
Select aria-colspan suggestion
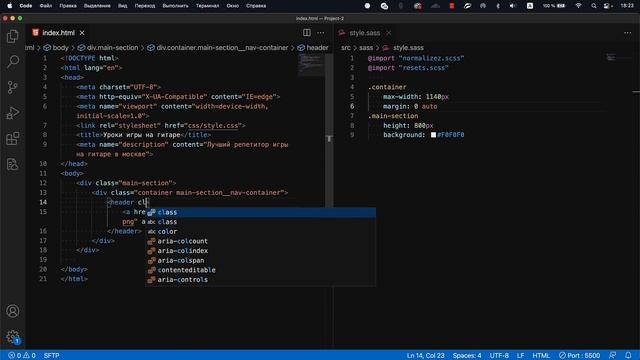point(260,260)
